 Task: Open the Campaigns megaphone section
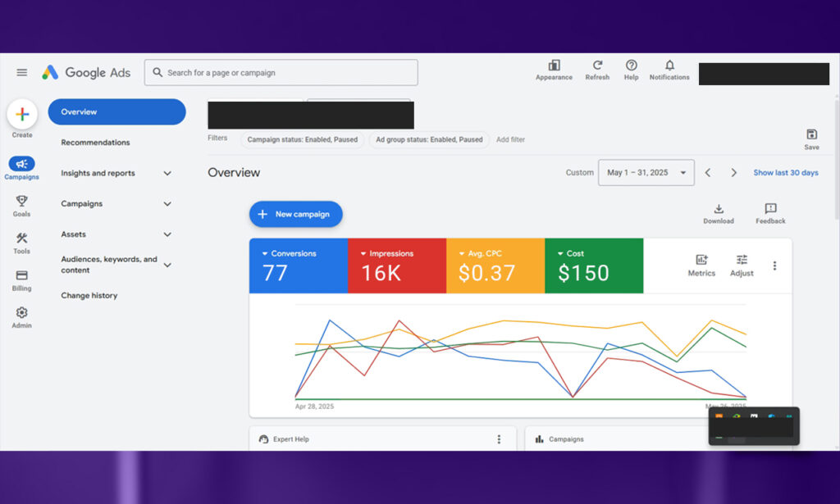pyautogui.click(x=21, y=168)
